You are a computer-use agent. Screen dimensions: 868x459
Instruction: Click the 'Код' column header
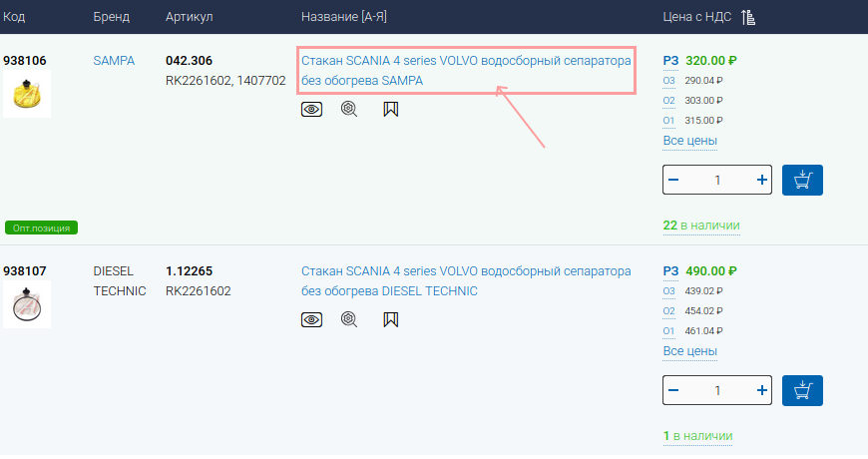tap(14, 17)
